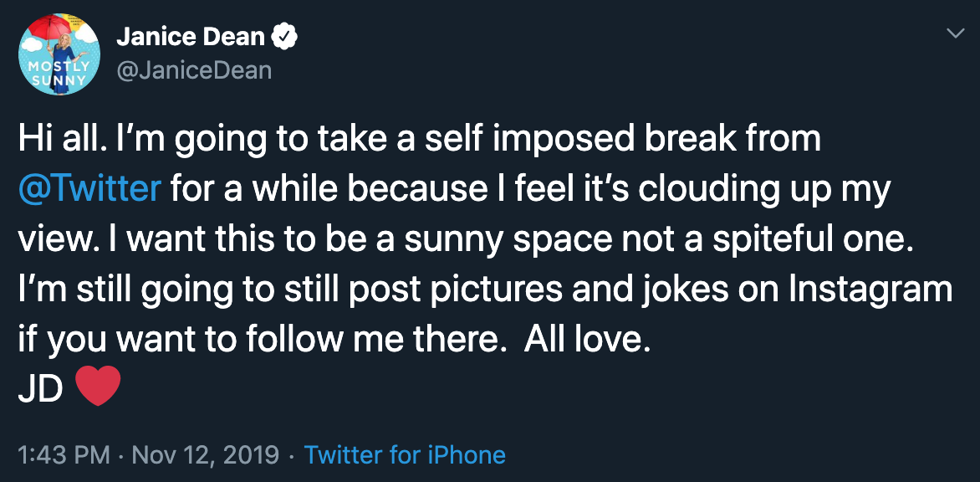Open the Janice Dean display name
980x482 pixels.
click(x=191, y=38)
